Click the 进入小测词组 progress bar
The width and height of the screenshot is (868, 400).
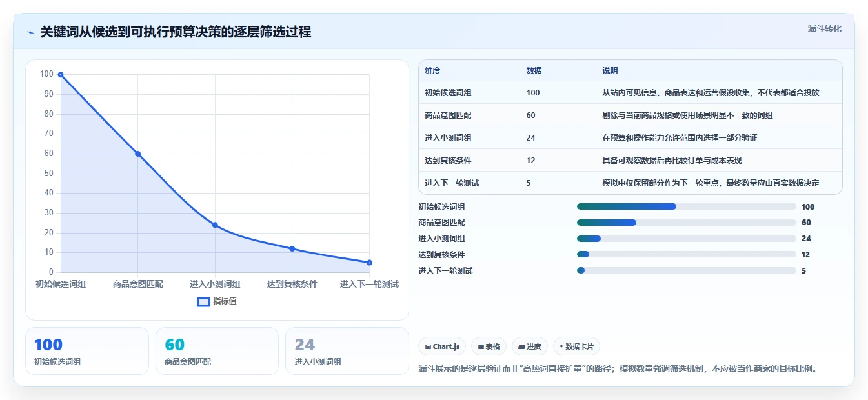pyautogui.click(x=686, y=239)
